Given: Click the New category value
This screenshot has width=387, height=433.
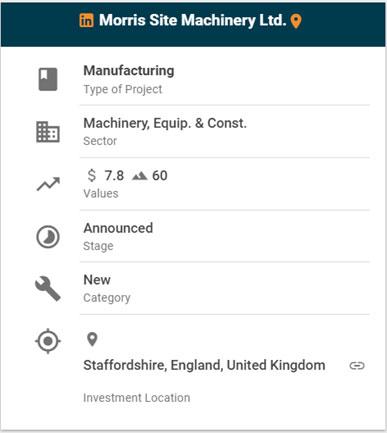Looking at the screenshot, I should point(97,280).
